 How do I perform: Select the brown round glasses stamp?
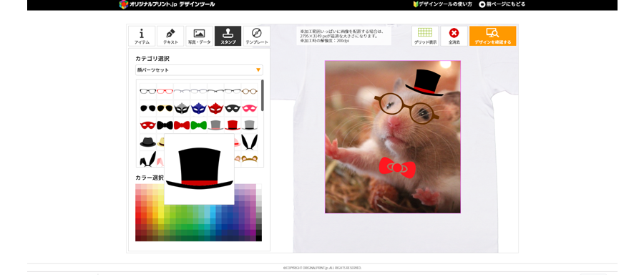coord(249,91)
